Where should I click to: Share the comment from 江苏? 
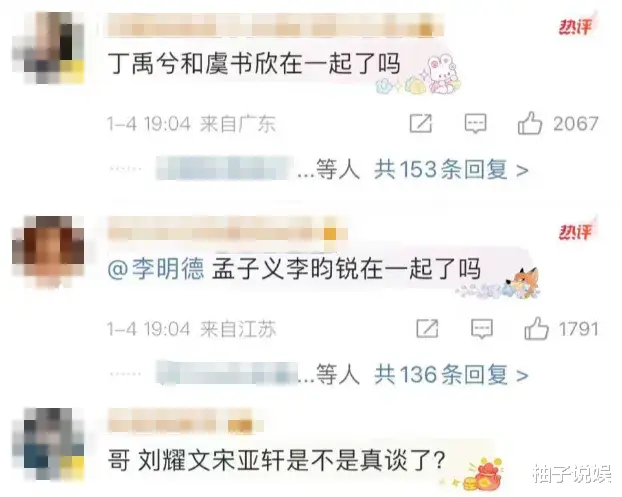tap(427, 329)
